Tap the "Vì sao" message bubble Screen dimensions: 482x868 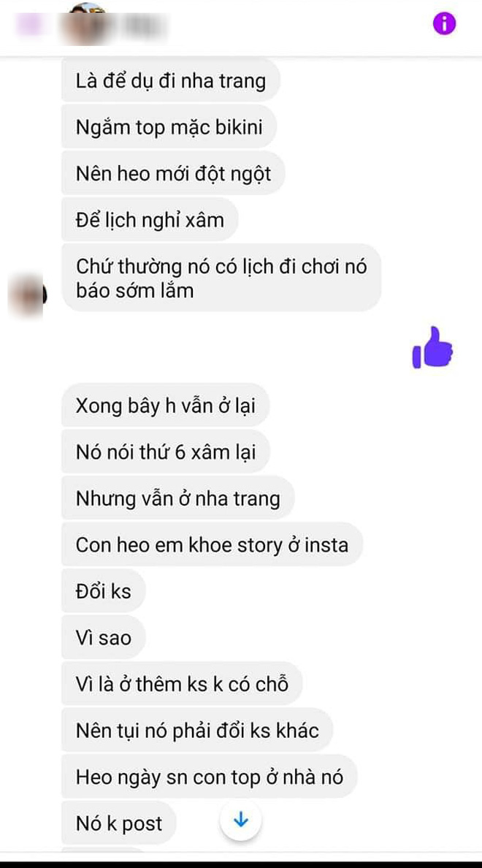coord(104,638)
